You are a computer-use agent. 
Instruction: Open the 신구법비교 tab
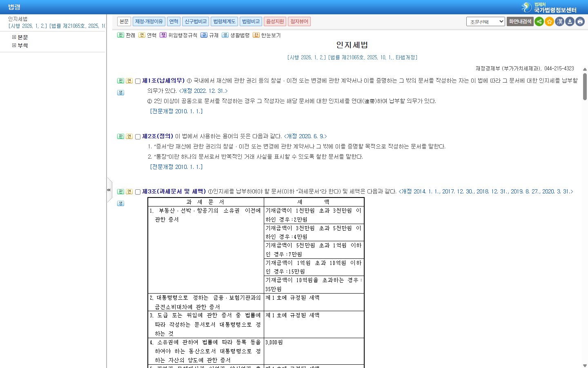[x=196, y=21]
